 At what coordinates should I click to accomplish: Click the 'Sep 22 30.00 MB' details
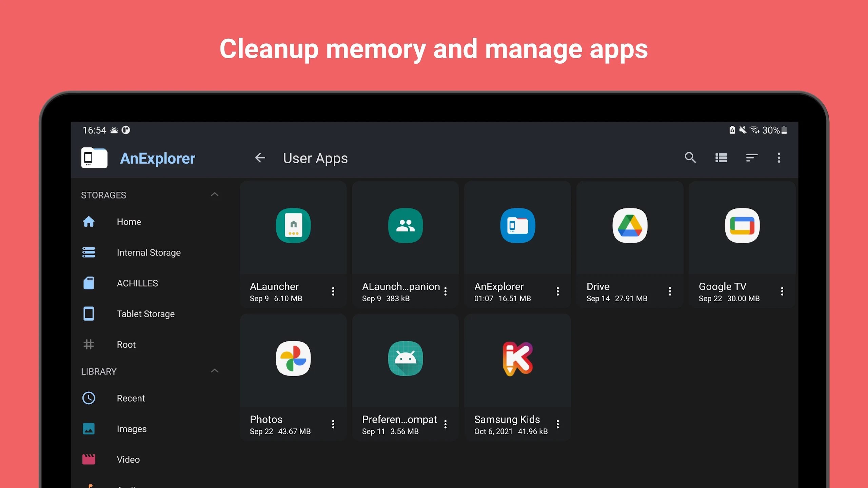point(729,299)
